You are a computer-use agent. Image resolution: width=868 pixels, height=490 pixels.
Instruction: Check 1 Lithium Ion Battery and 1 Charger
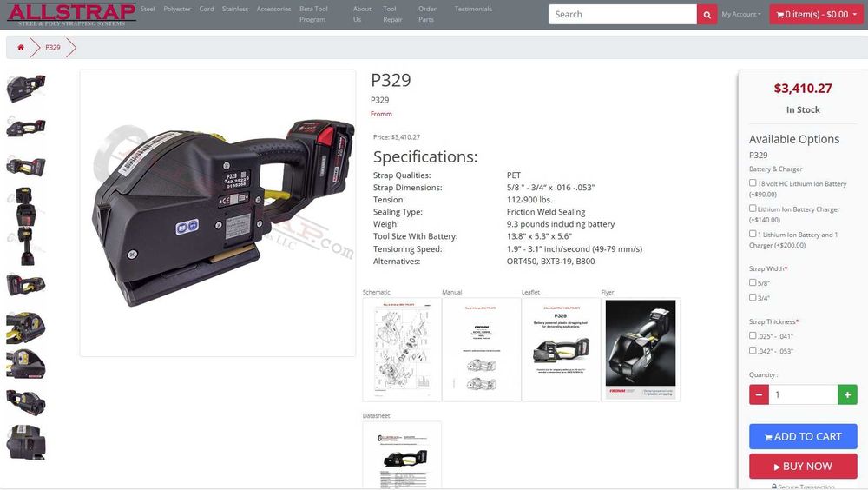[753, 234]
